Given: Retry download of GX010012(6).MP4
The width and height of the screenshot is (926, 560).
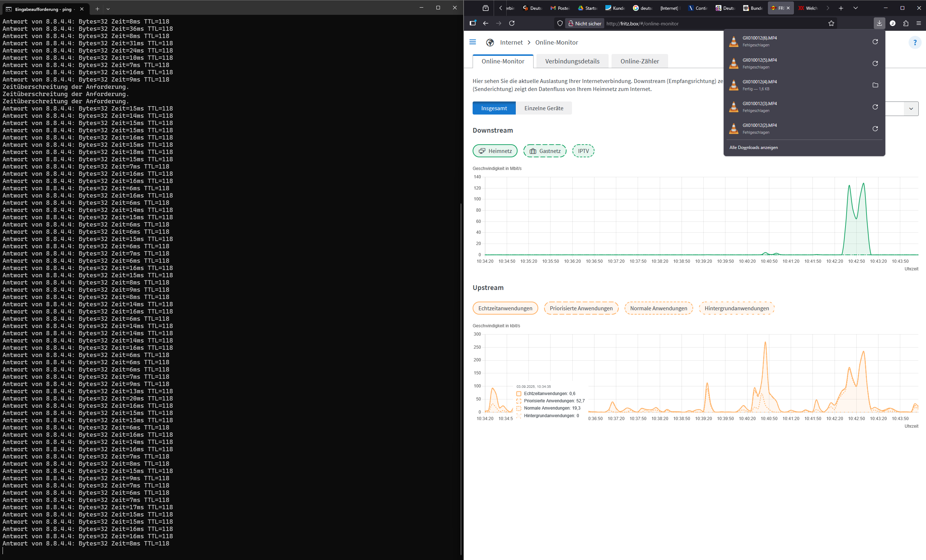Looking at the screenshot, I should click(875, 42).
